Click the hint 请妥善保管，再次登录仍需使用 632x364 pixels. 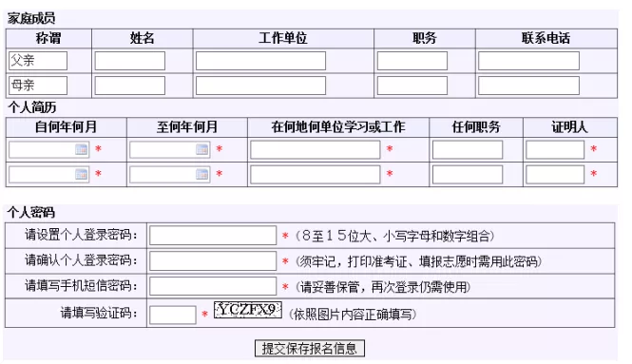click(x=383, y=287)
